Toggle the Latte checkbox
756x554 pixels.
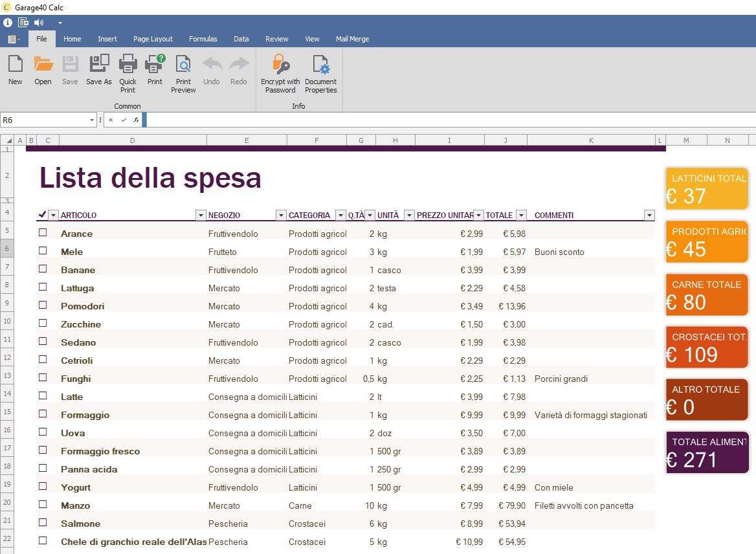[43, 395]
